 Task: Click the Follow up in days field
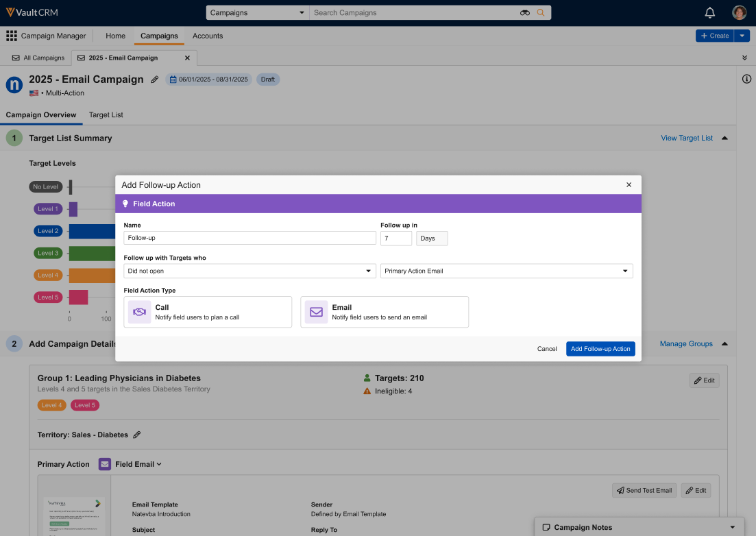395,238
